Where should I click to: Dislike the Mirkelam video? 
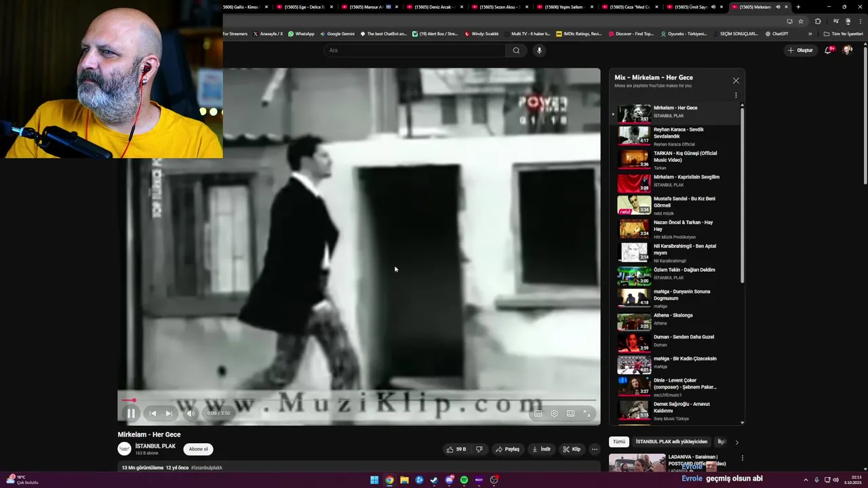(479, 449)
